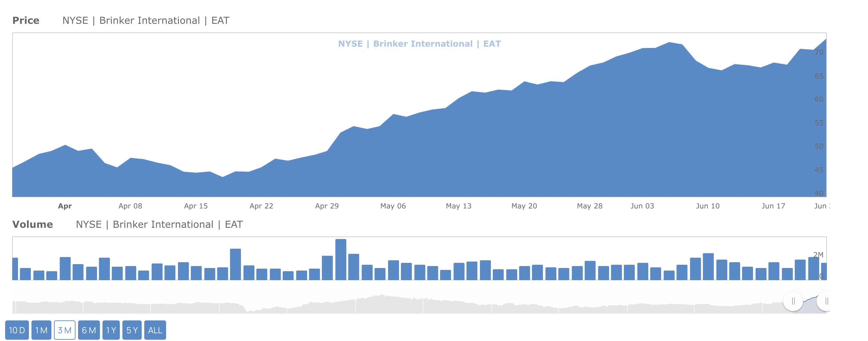Click the bold Apr month marker

pyautogui.click(x=65, y=206)
